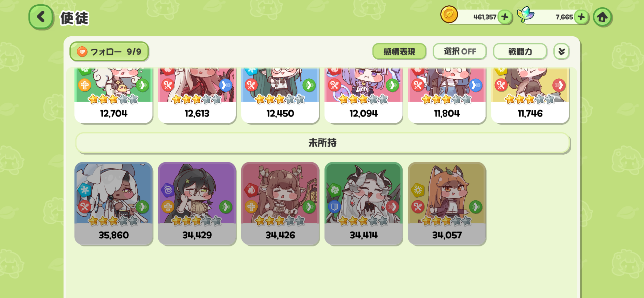Toggle sort order double-chevron button
The image size is (644, 298).
pos(561,51)
